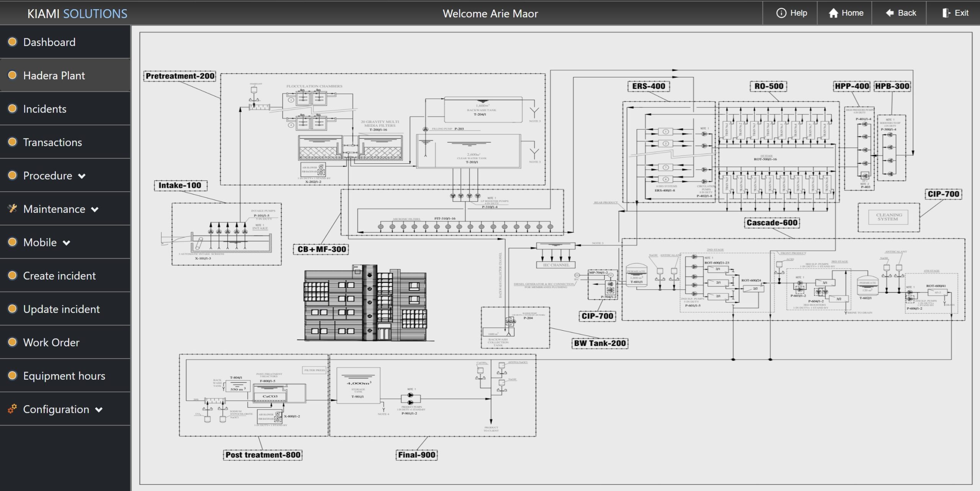
Task: Click the Help info icon
Action: (x=781, y=13)
